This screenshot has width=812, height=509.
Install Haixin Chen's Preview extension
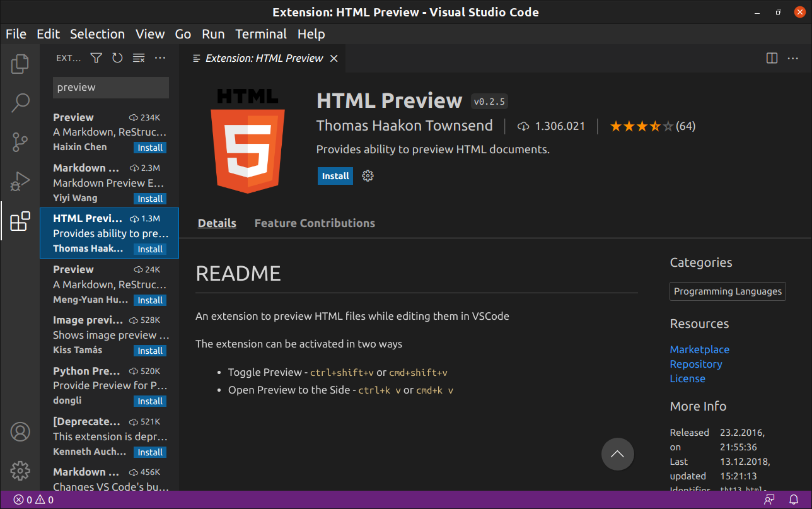click(150, 148)
